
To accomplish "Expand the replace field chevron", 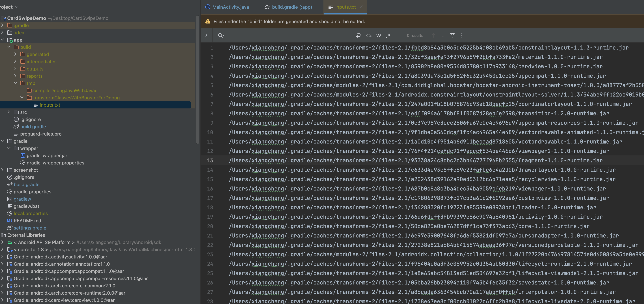I will pos(206,35).
